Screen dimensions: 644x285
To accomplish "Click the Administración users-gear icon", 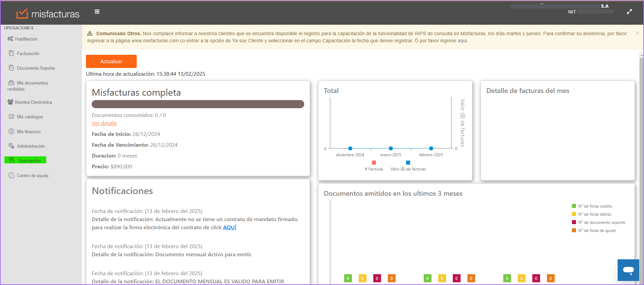I will coord(11,146).
